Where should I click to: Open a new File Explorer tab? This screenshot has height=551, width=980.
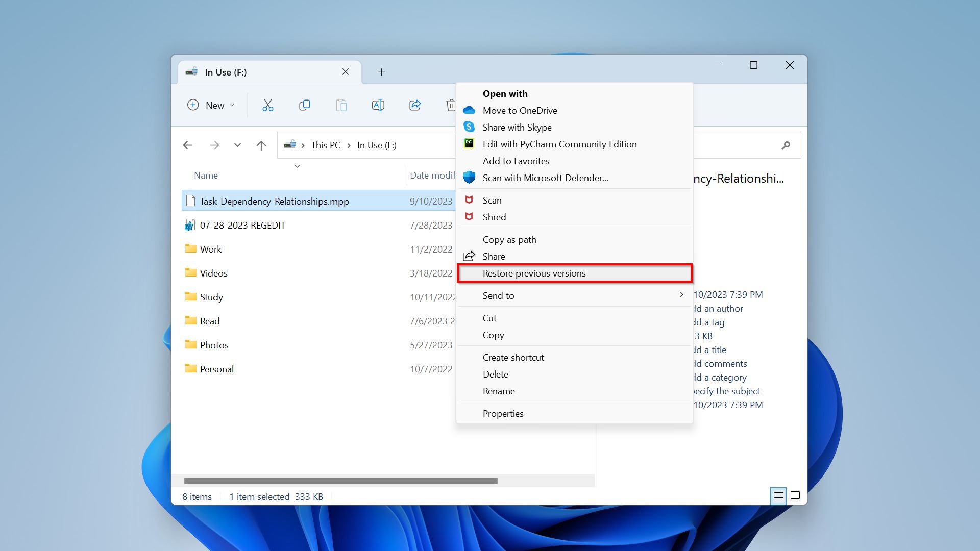(382, 72)
